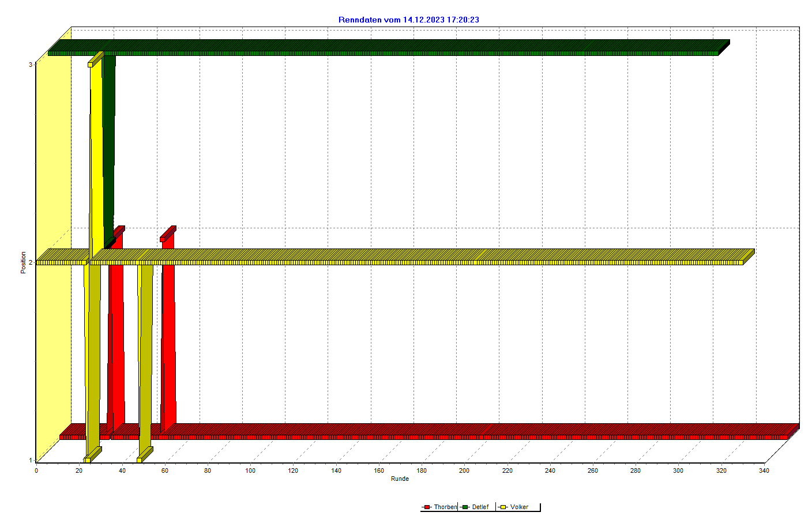This screenshot has width=812, height=527.
Task: Click the Position y-axis title
Action: pos(24,262)
